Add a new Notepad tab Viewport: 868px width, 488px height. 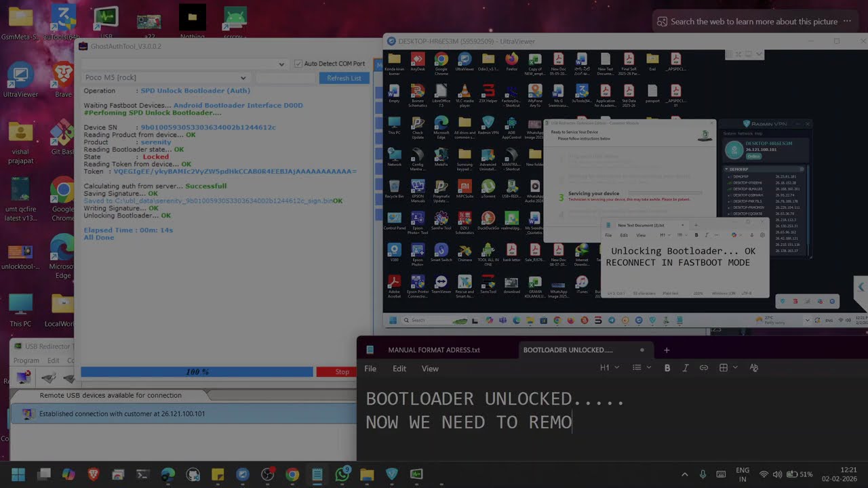(x=667, y=350)
